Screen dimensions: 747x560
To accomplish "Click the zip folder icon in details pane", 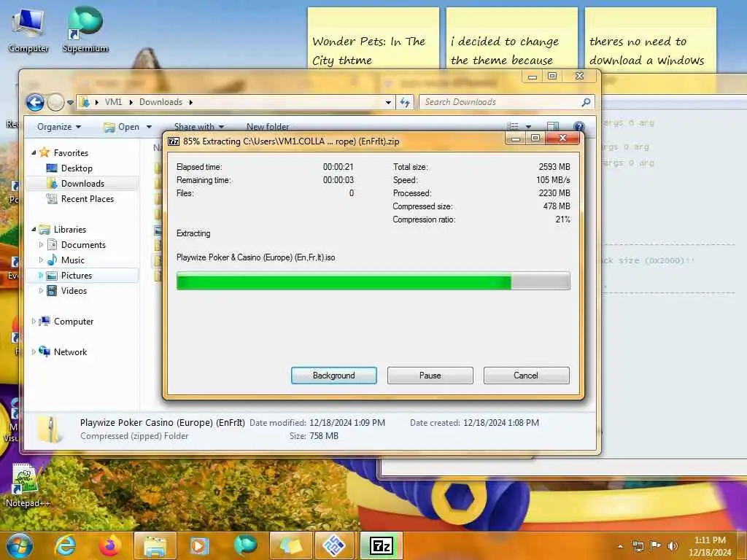I will (50, 429).
